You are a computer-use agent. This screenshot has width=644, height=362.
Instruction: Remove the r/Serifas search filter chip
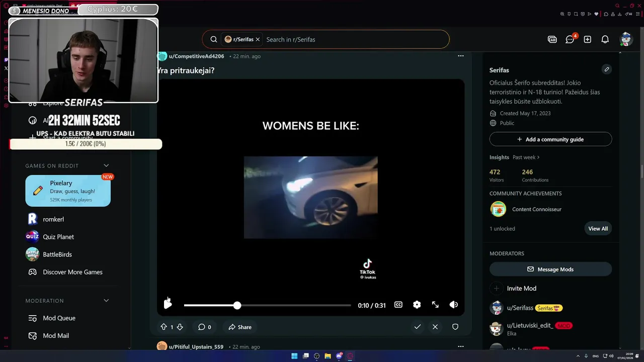click(x=258, y=39)
